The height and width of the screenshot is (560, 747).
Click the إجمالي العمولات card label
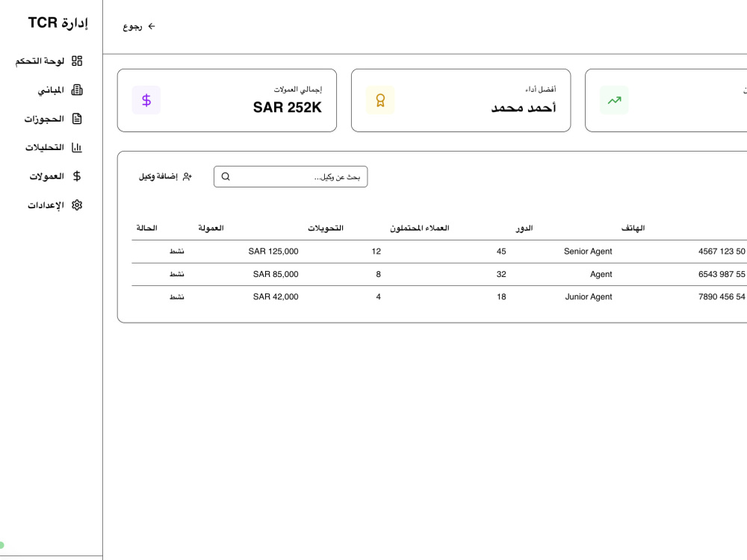tap(298, 89)
